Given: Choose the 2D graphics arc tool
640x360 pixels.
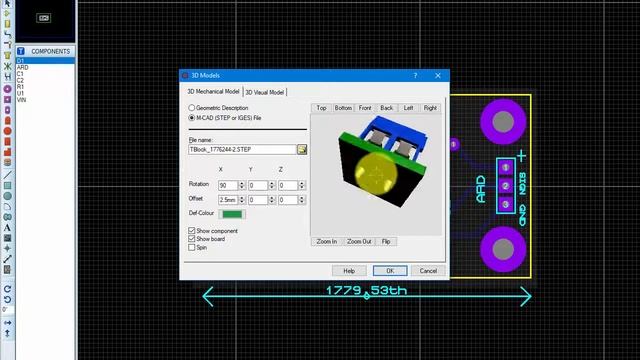Looking at the screenshot, I should click(x=7, y=207).
